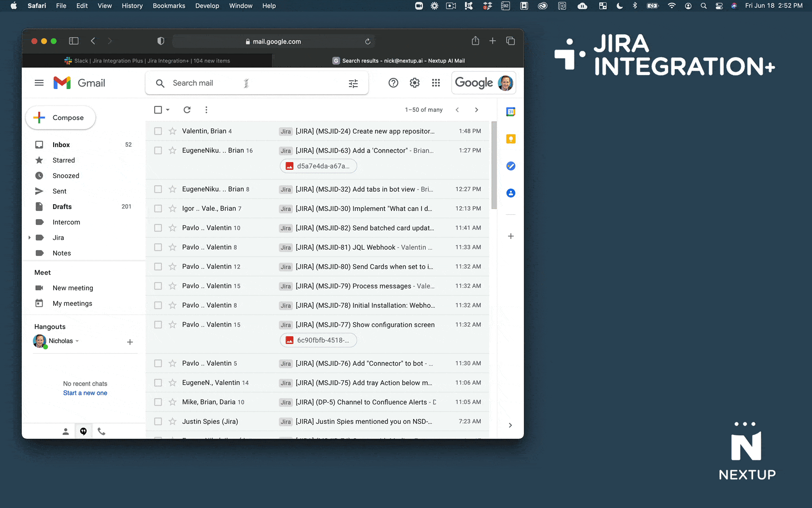Open Google Calendar side panel
Viewport: 812px width, 508px height.
click(x=511, y=112)
